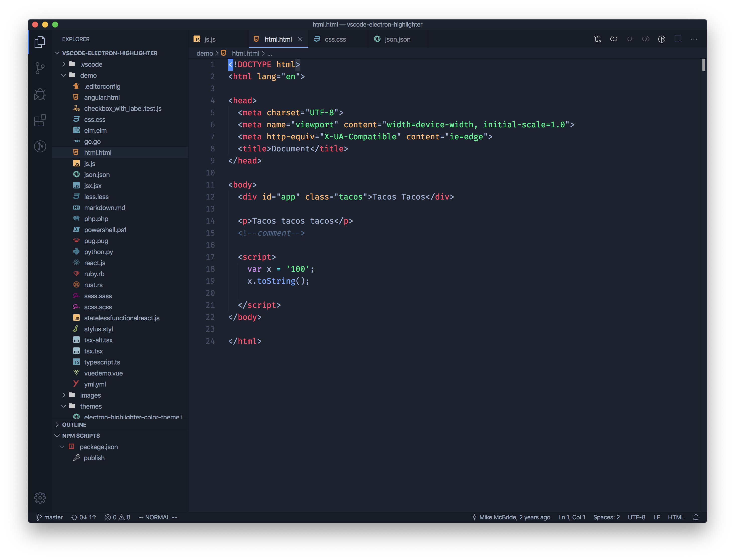This screenshot has height=560, width=735.
Task: Open python.py in the explorer
Action: pos(98,252)
